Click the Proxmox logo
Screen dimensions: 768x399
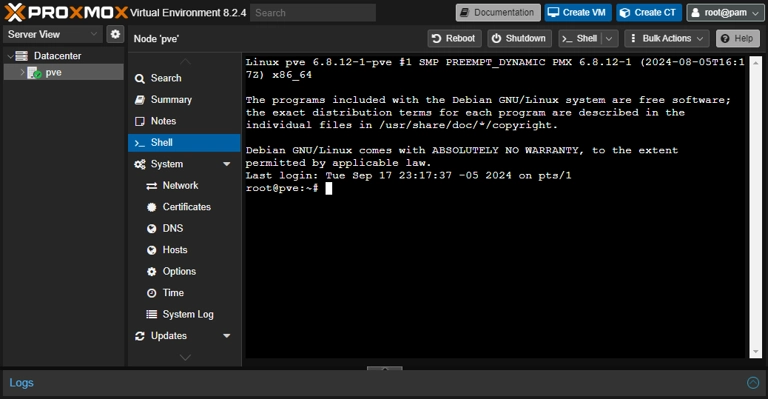66,13
